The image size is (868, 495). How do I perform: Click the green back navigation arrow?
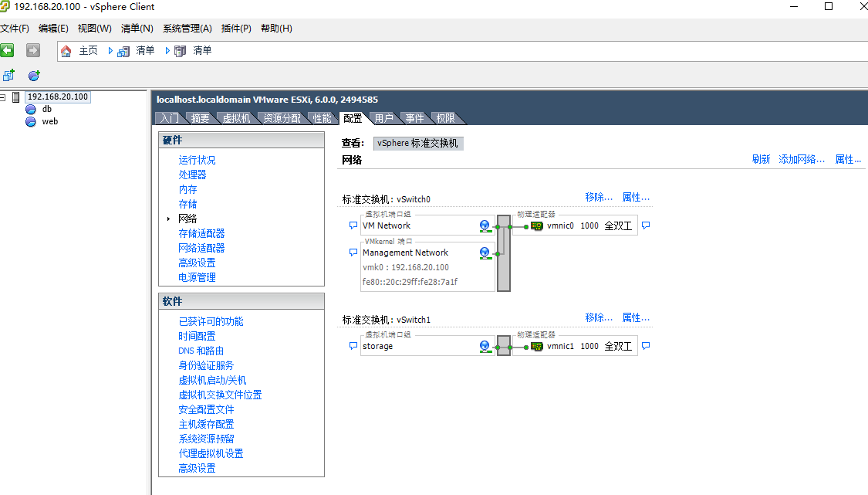[x=8, y=50]
